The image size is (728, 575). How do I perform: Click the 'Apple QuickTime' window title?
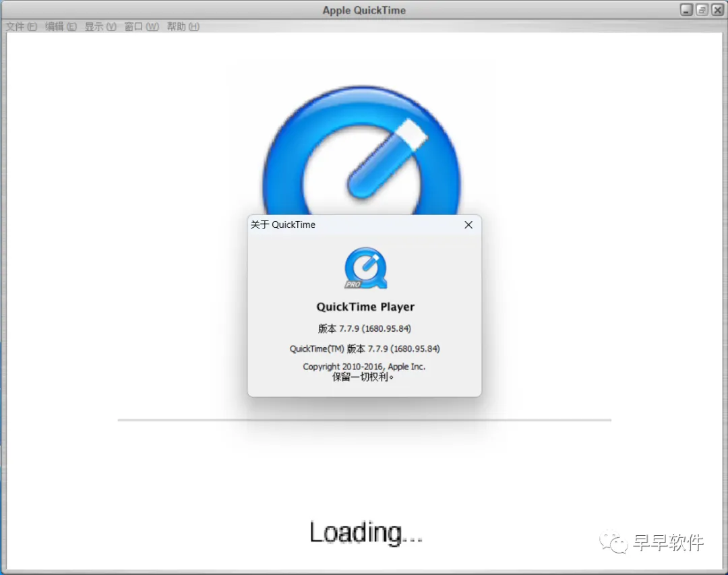click(364, 10)
